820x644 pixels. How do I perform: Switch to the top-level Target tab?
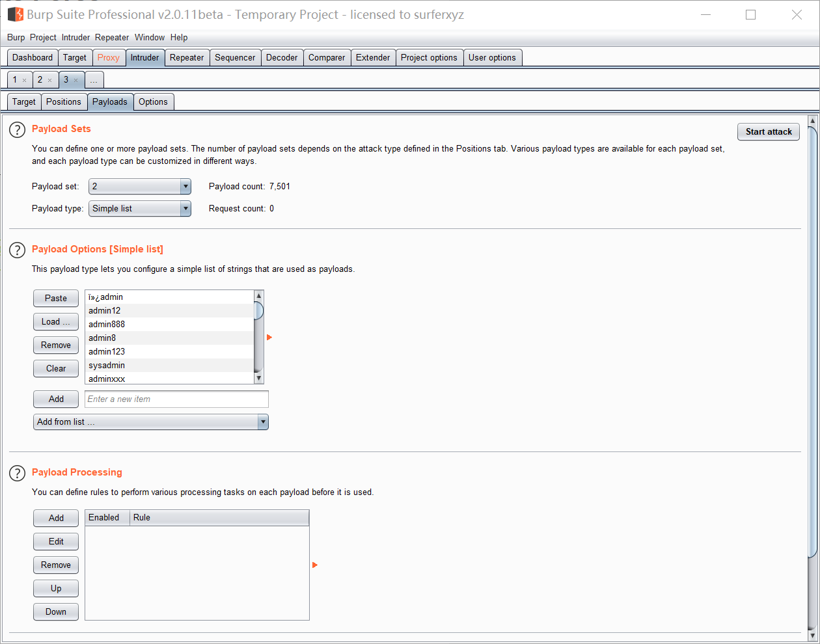point(75,58)
